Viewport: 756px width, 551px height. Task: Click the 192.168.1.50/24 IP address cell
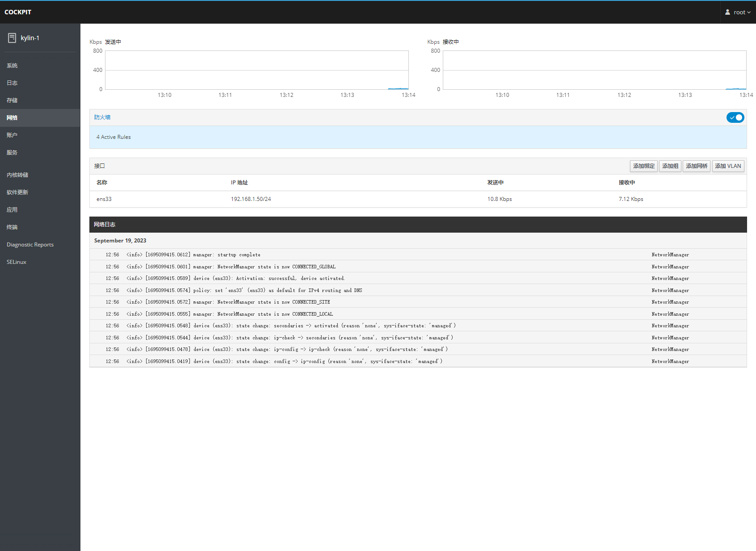point(251,199)
